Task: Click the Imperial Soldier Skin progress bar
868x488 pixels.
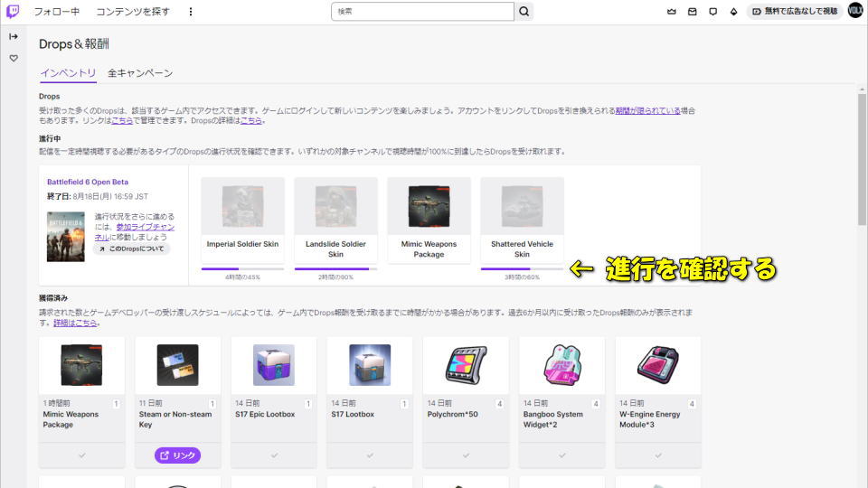Action: coord(242,269)
